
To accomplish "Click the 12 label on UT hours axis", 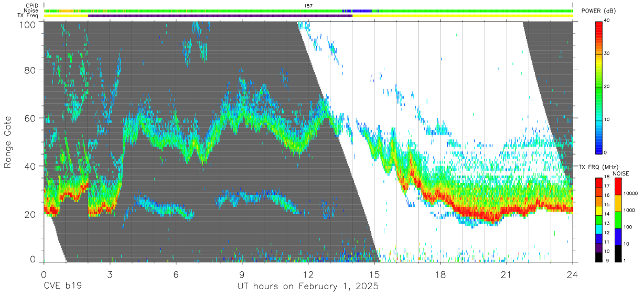I will click(308, 274).
